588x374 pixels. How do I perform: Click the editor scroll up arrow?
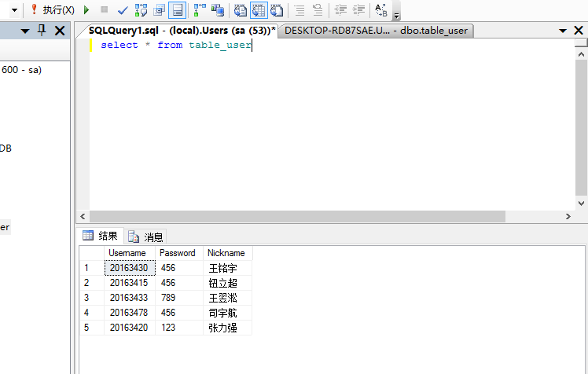pyautogui.click(x=581, y=55)
